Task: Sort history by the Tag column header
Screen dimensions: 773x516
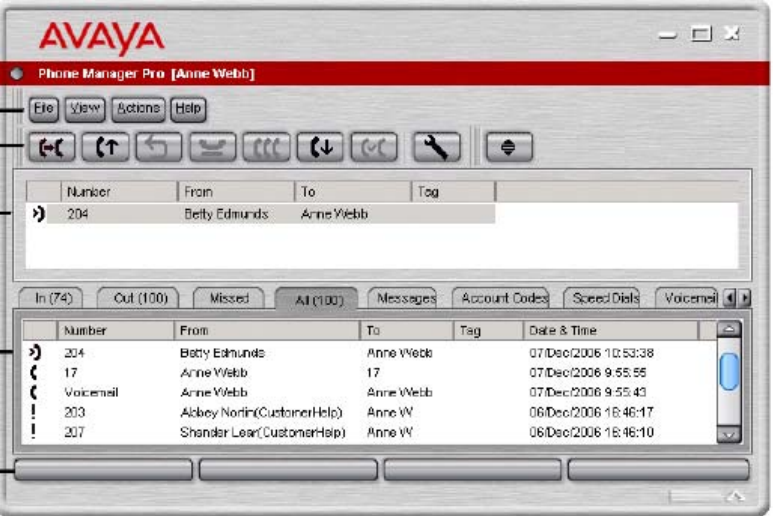Action: 488,330
